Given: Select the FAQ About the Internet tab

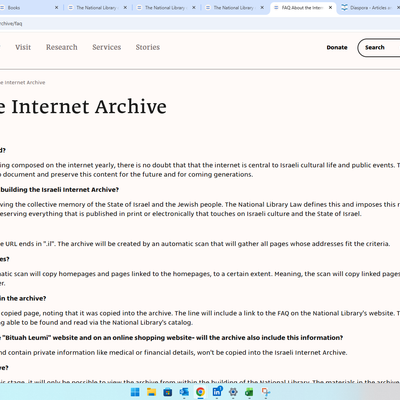Looking at the screenshot, I should pos(303,7).
